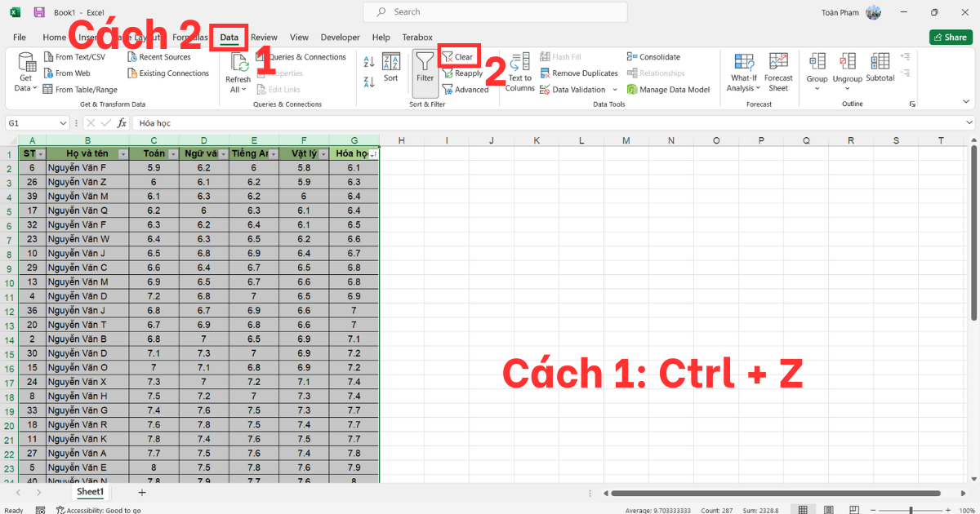Select cell with Nguyễn Văn Q
980x514 pixels.
tap(87, 210)
